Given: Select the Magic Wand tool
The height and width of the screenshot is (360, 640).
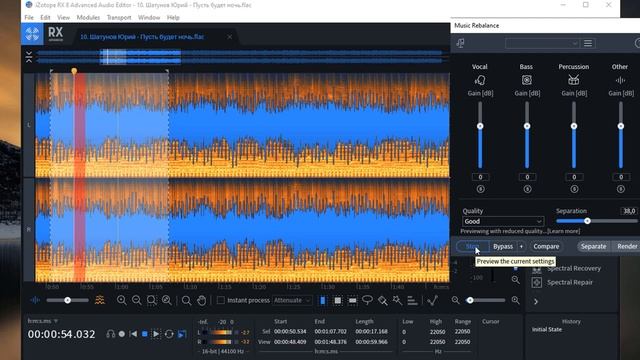Looking at the screenshot, I should point(397,301).
